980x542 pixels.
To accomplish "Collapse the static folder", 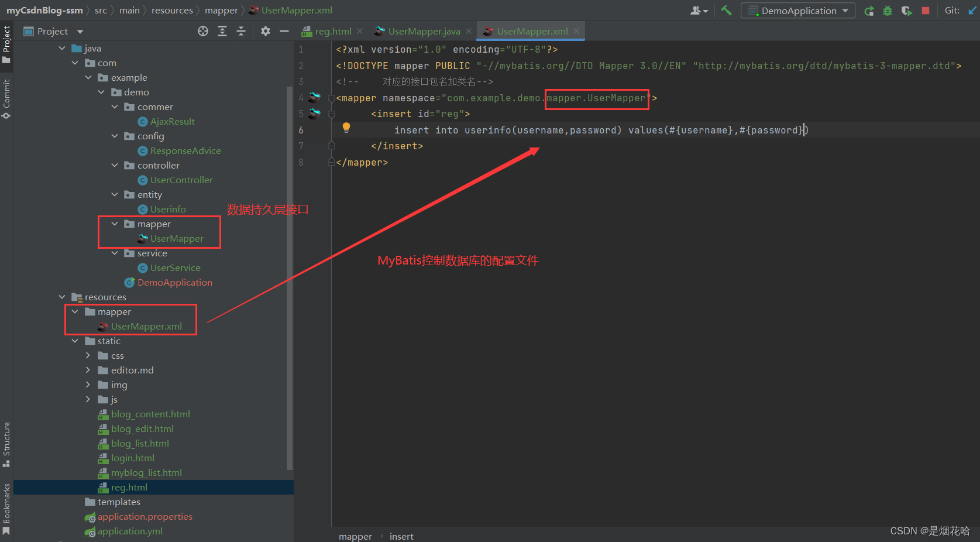I will coord(75,341).
